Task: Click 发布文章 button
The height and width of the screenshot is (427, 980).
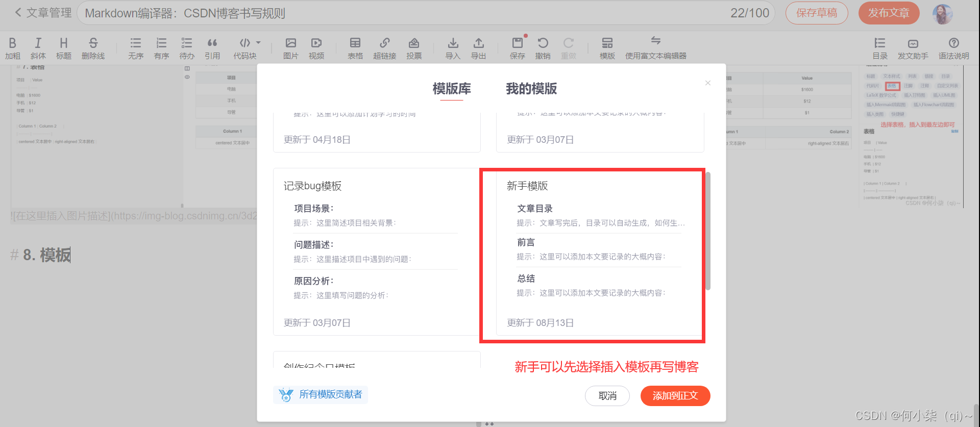Action: [x=889, y=13]
